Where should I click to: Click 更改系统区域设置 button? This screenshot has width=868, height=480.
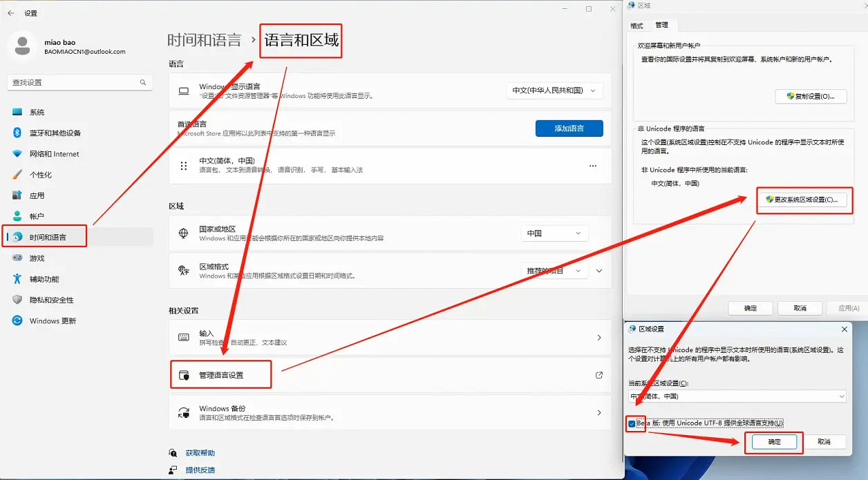[801, 200]
